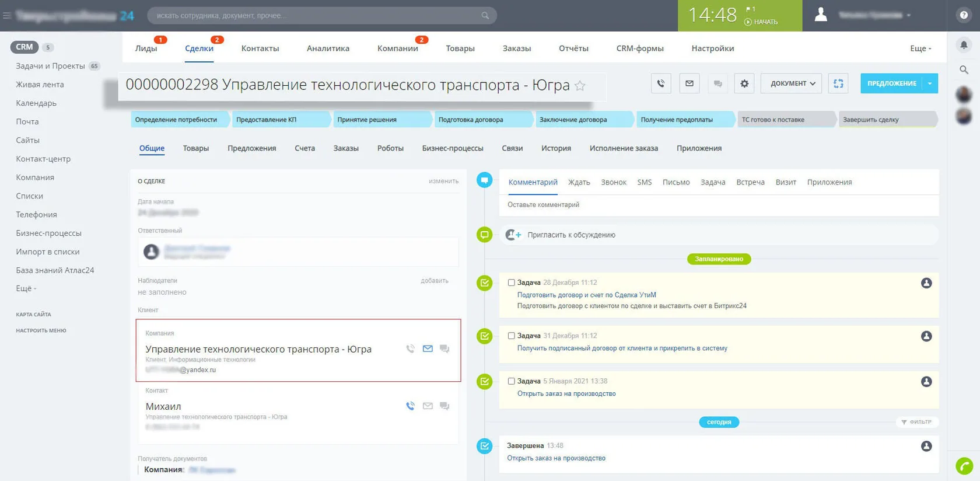Click the hamburger menu icon at top left
Screen dimensions: 980x481
pos(6,16)
